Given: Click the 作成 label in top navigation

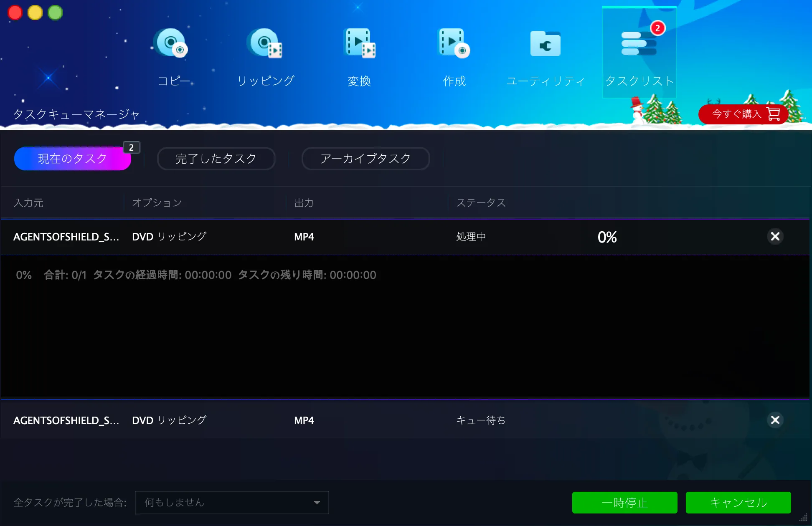Looking at the screenshot, I should (x=454, y=81).
